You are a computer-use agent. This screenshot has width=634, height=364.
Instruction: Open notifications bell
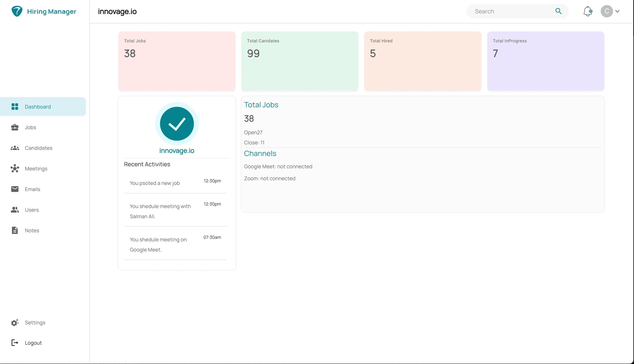pos(588,11)
